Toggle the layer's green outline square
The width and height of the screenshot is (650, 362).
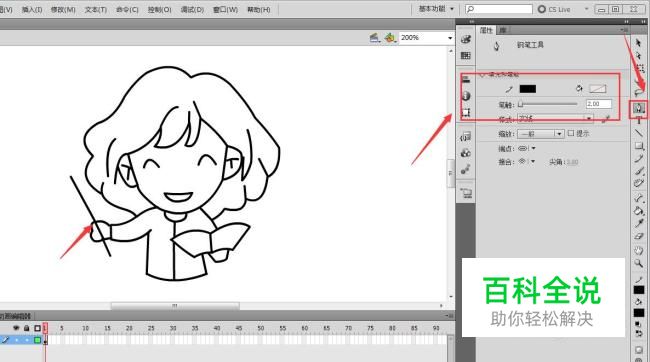point(37,340)
